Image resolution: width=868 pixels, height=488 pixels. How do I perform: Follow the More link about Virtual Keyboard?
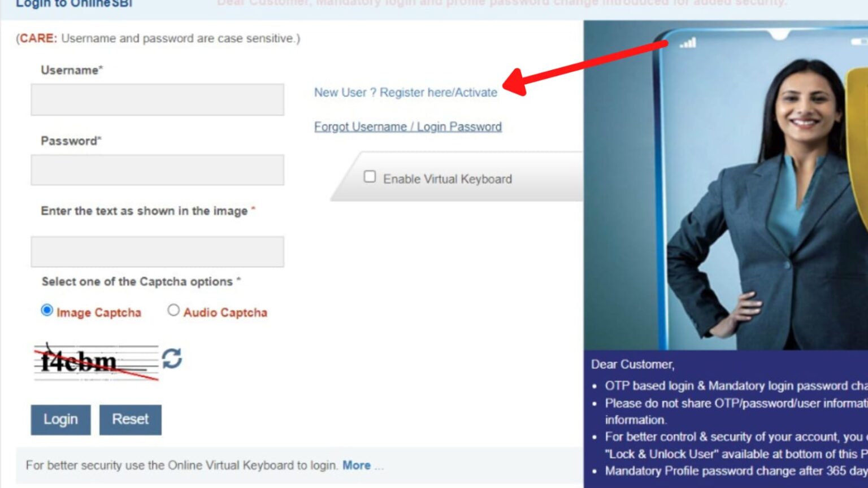[356, 465]
